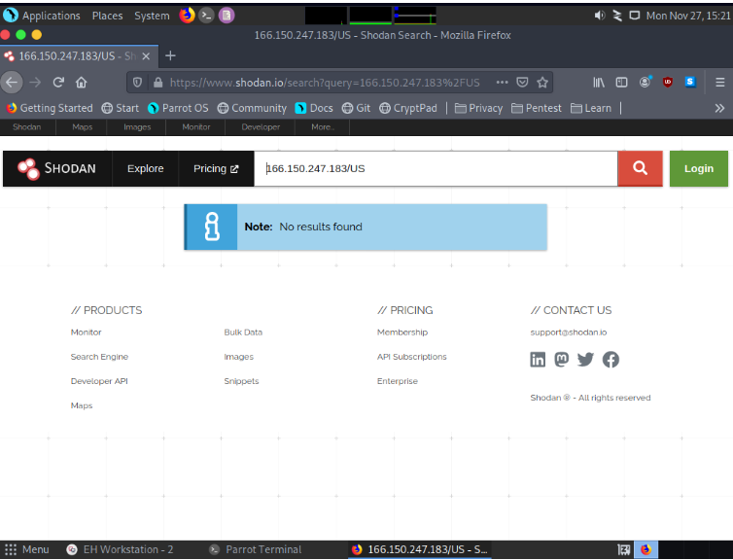Open Shodan's LinkedIn page icon
This screenshot has width=733, height=560.
coord(538,360)
